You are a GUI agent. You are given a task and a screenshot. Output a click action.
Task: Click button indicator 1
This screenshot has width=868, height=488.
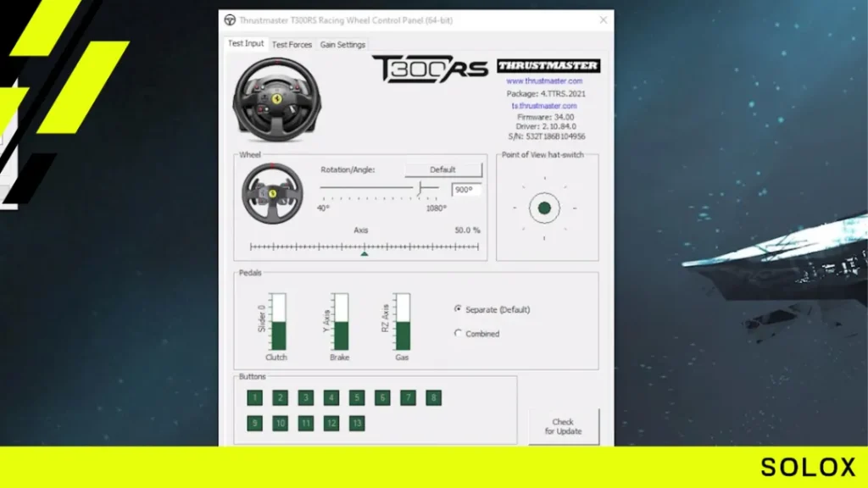pos(254,398)
